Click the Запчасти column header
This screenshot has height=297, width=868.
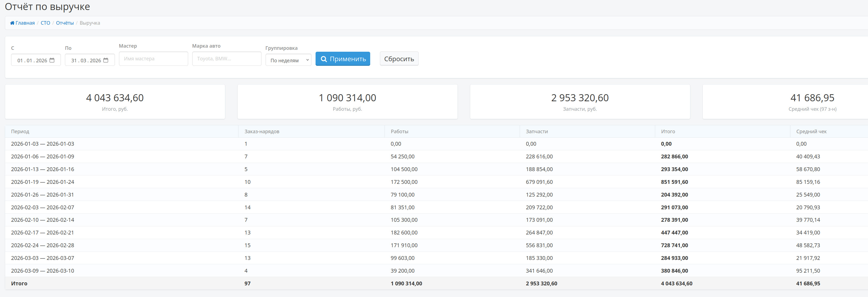(x=536, y=132)
